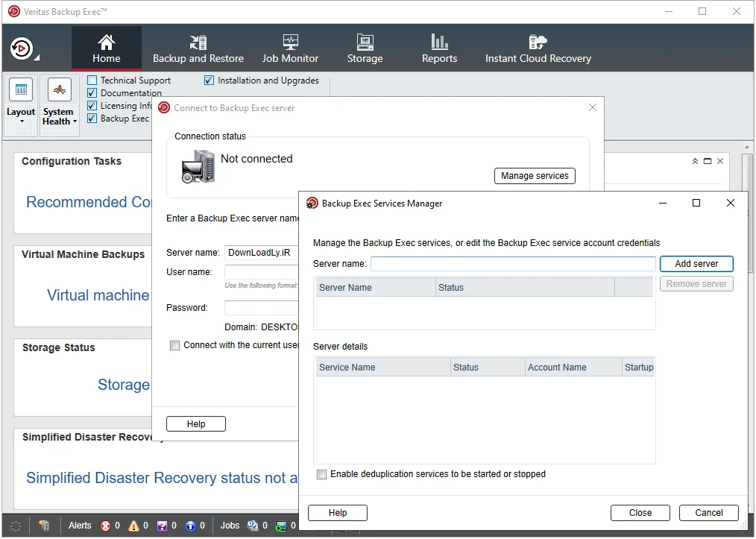Click the Manage services button
This screenshot has height=539, width=756.
pos(535,176)
